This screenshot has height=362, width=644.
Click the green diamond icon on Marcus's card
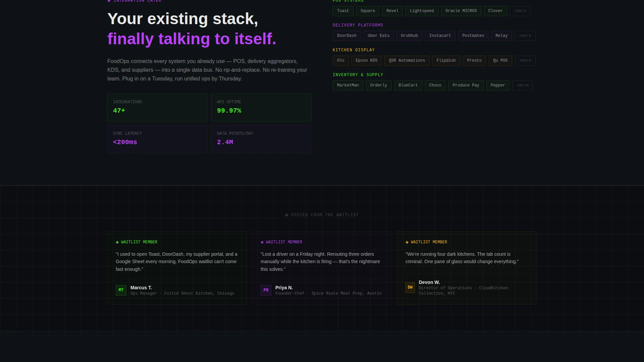(x=117, y=242)
